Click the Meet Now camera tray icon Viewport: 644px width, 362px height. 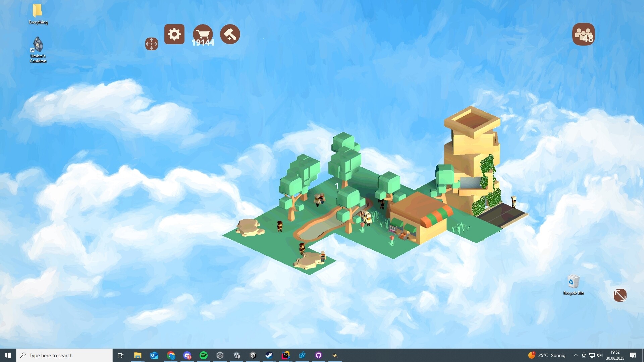pyautogui.click(x=584, y=355)
